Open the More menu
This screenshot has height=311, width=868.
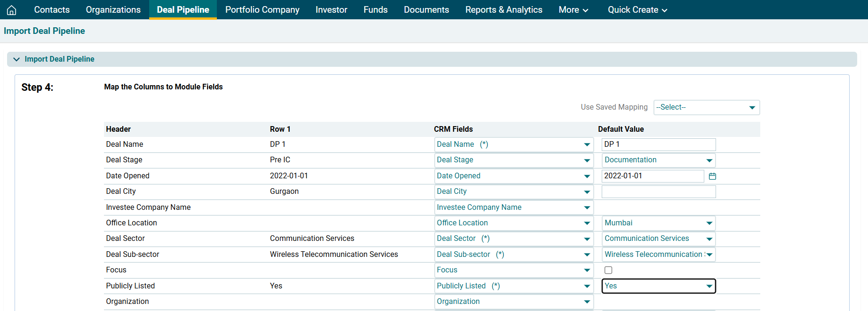573,10
